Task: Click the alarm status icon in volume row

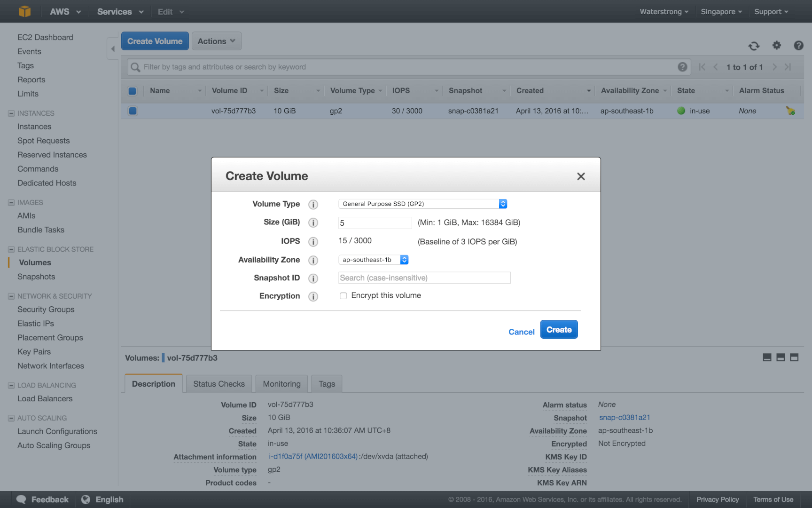Action: (790, 111)
